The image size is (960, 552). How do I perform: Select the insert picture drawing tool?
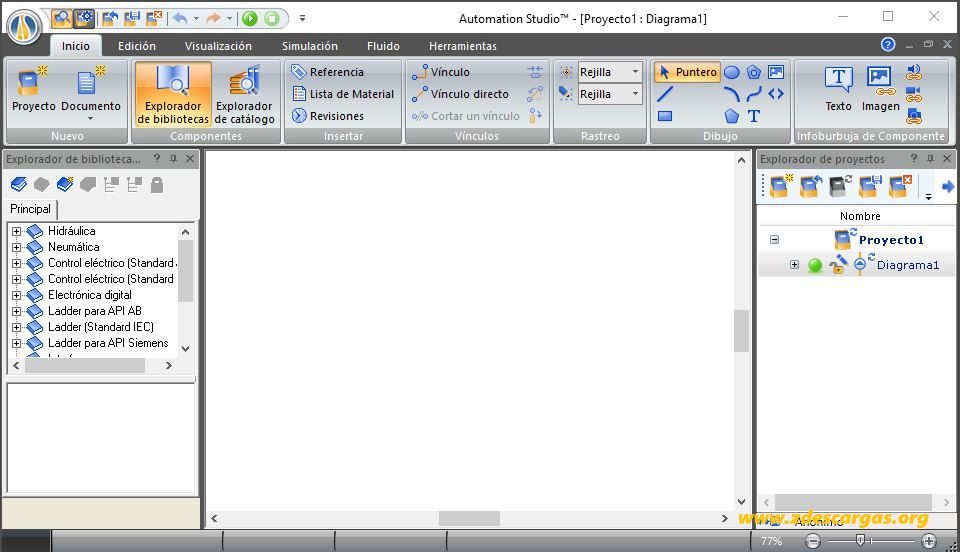776,72
